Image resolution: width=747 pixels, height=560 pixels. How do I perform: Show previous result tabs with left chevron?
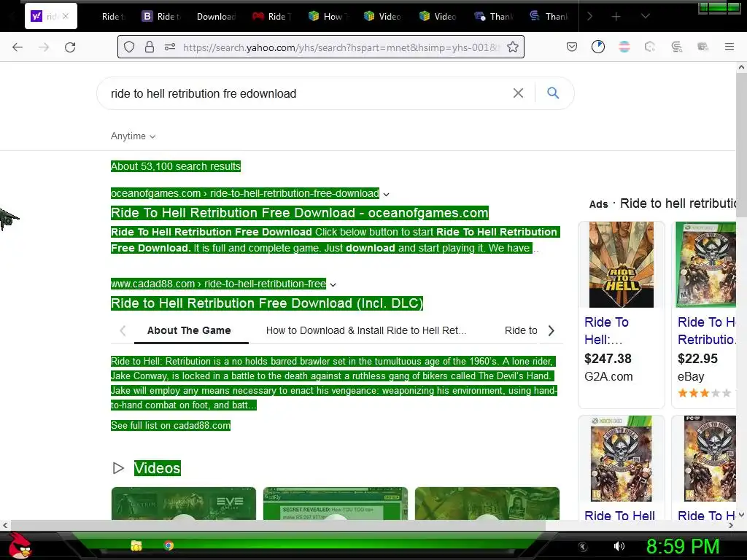123,330
